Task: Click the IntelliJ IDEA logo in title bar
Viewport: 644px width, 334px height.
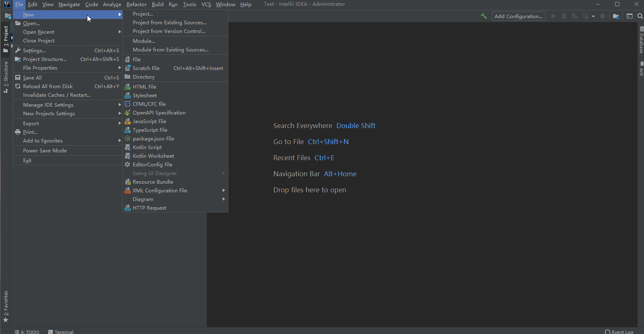Action: (x=7, y=5)
